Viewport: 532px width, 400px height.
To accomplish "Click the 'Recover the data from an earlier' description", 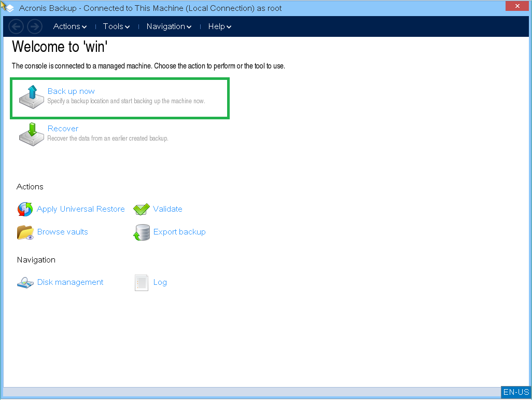I will pos(108,139).
